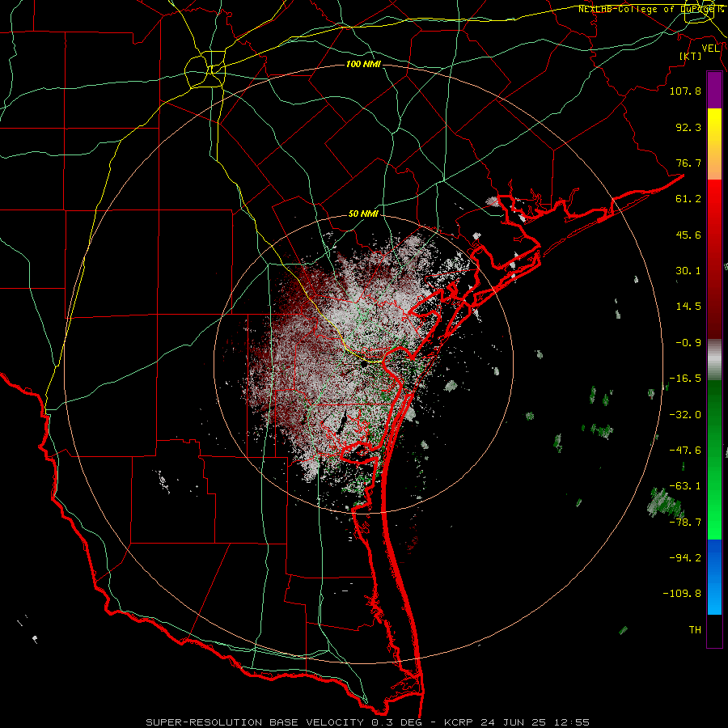Click the VEL legend title
728x728 pixels.
pyautogui.click(x=710, y=49)
